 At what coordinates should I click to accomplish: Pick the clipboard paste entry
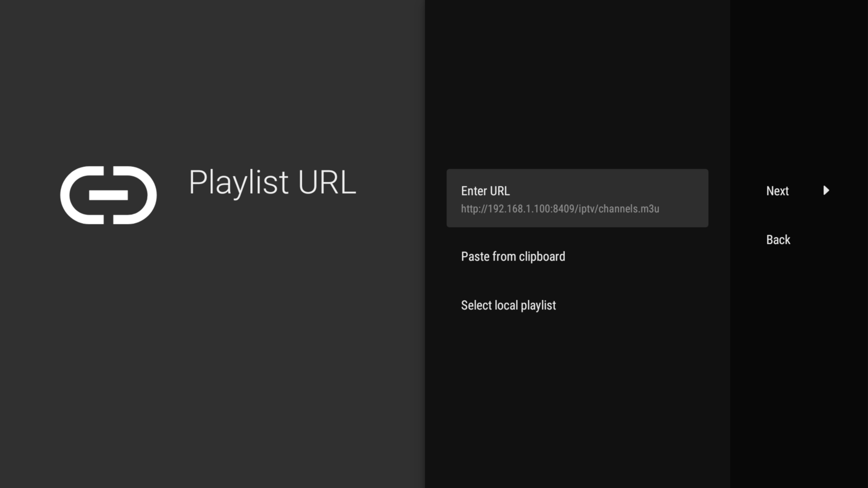point(513,256)
